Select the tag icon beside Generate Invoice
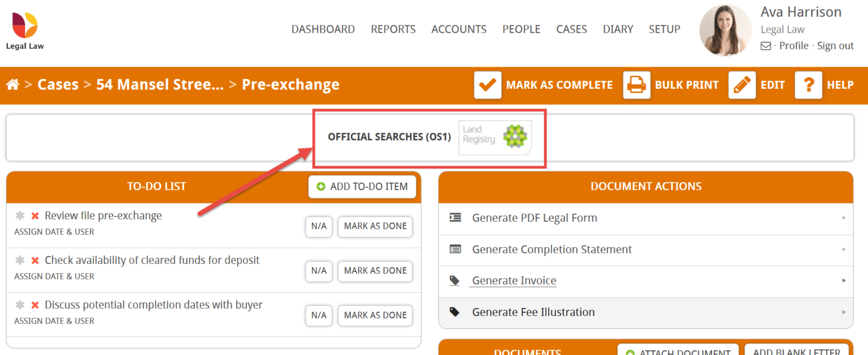The image size is (868, 355). pyautogui.click(x=455, y=280)
